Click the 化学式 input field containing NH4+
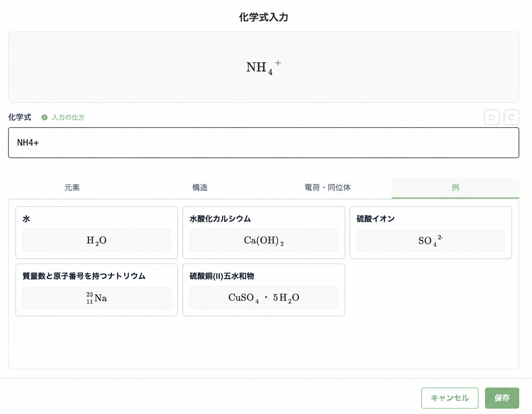Image resolution: width=532 pixels, height=414 pixels. [264, 142]
